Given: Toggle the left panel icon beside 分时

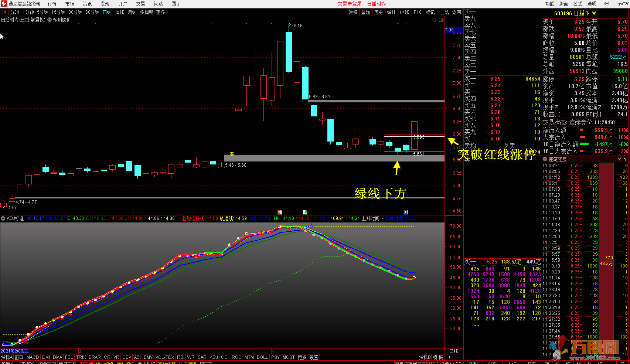Looking at the screenshot, I should [4, 12].
